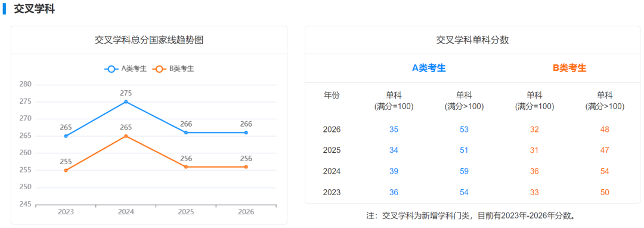
Task: Click the blue A类考生 table header
Action: (x=429, y=68)
